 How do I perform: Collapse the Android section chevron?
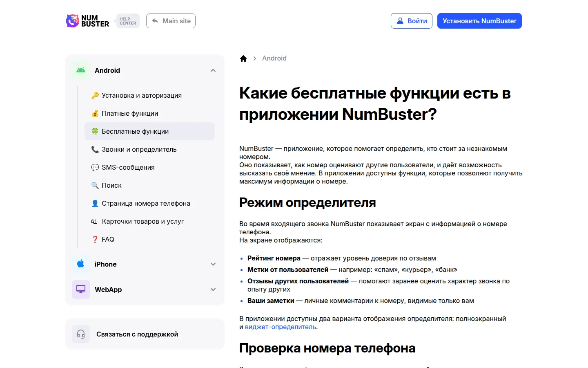click(x=213, y=70)
